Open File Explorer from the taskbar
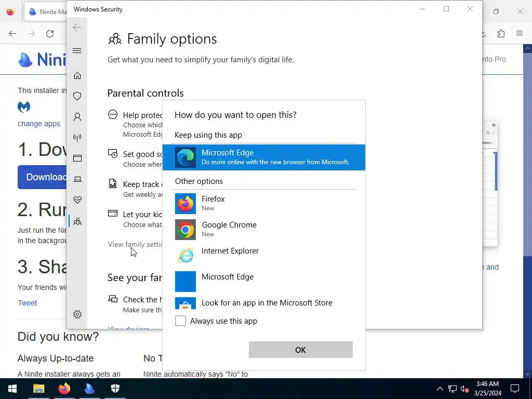This screenshot has width=532, height=399. tap(38, 389)
